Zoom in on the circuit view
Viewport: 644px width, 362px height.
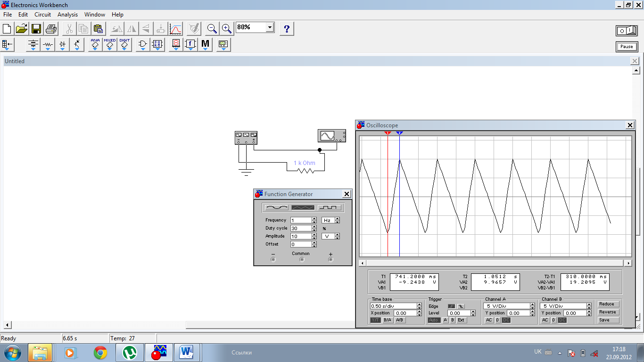click(x=227, y=29)
